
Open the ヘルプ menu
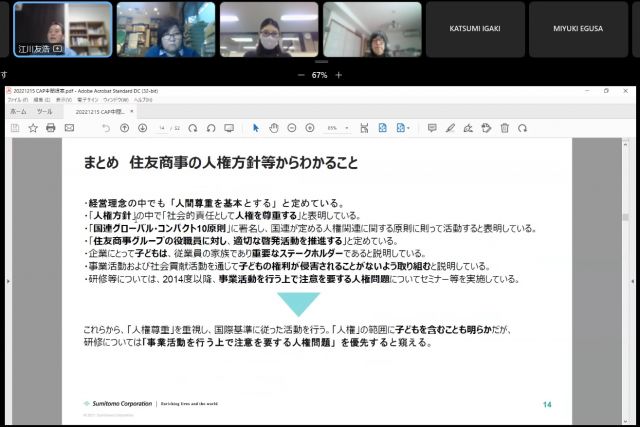(143, 100)
